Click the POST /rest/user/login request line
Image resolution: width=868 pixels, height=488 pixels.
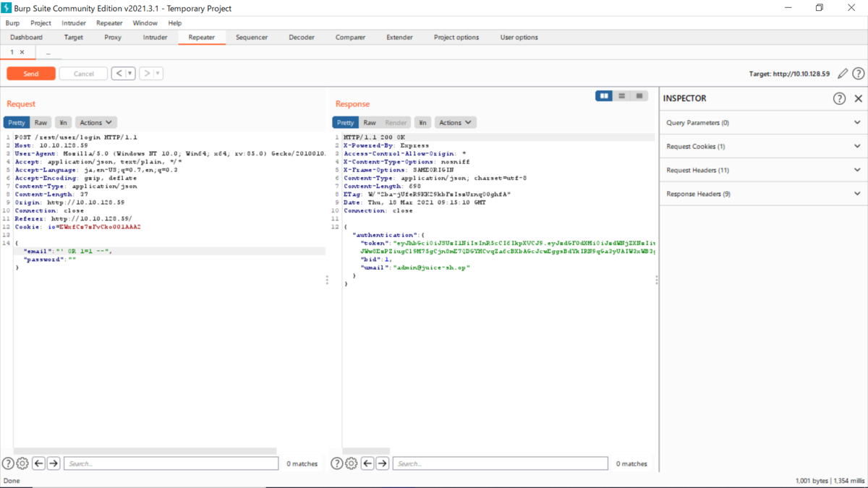pyautogui.click(x=76, y=137)
